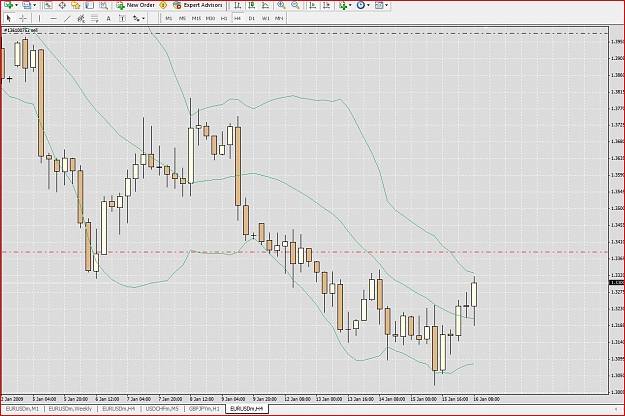Expand the Indicators dropdown arrow
This screenshot has height=416, width=625.
pyautogui.click(x=350, y=5)
